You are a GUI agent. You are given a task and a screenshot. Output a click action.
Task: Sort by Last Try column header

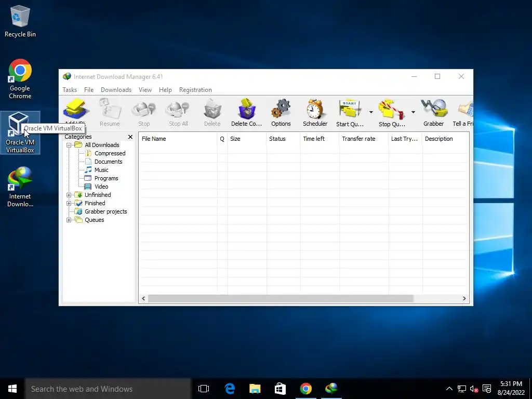(x=405, y=139)
